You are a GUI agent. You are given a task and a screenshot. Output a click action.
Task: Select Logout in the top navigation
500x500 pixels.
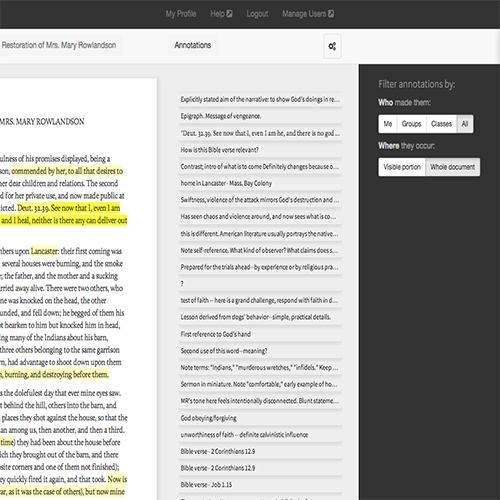257,14
